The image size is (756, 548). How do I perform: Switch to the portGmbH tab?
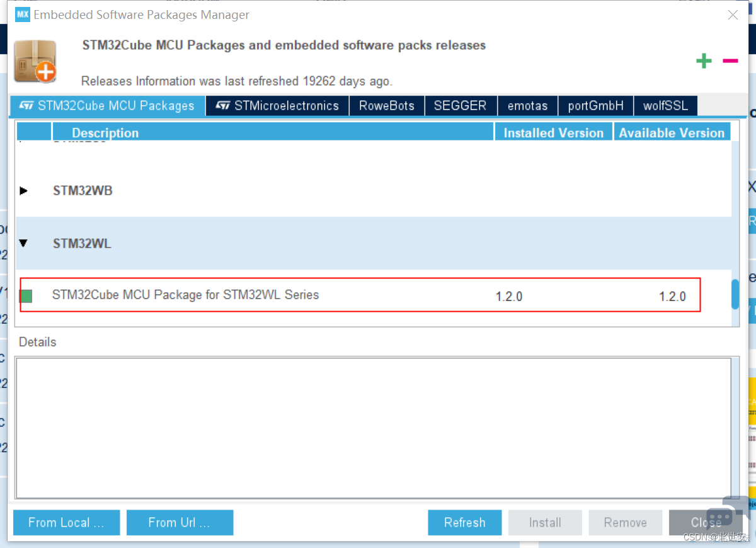595,106
